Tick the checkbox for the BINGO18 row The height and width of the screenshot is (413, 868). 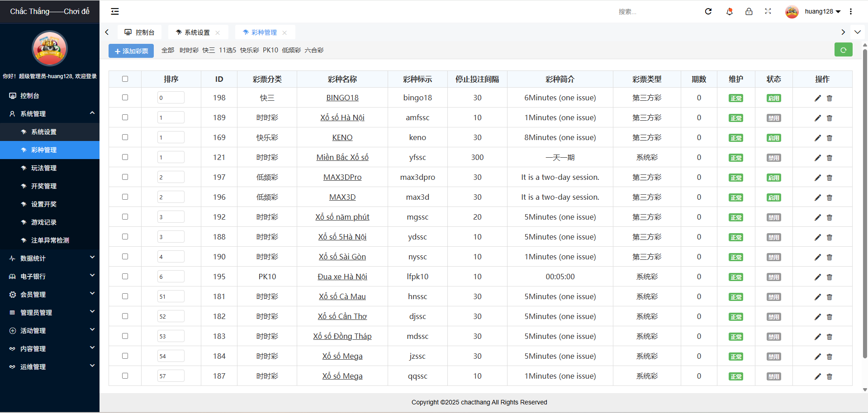(x=125, y=98)
